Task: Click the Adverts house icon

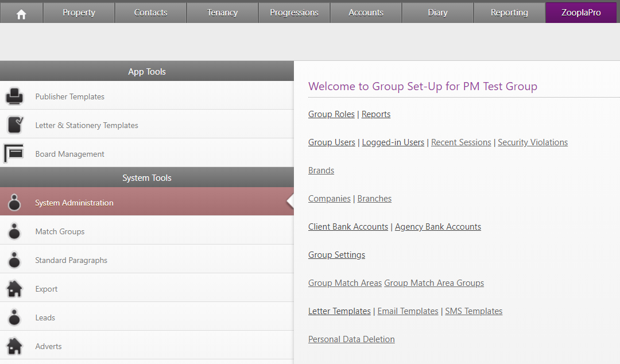Action: coord(14,346)
